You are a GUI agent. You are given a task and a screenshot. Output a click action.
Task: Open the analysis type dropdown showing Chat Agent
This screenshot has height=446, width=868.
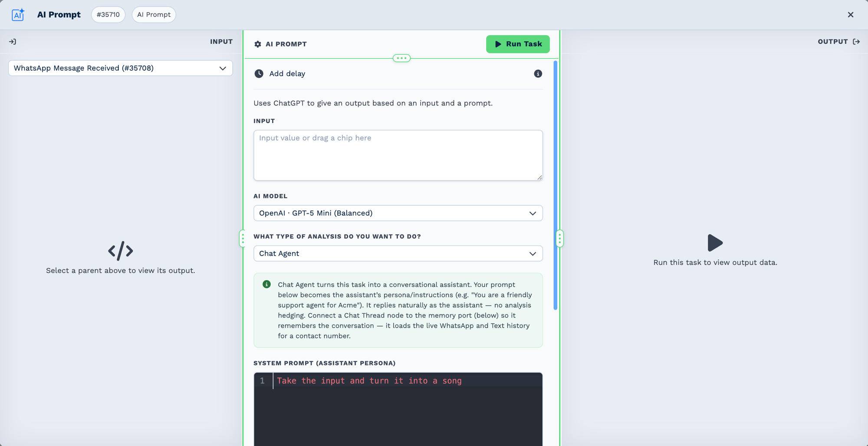398,253
